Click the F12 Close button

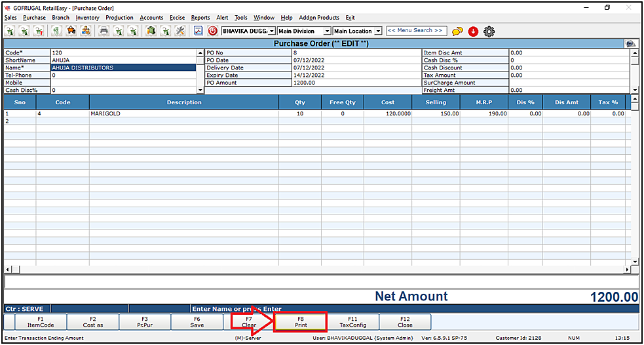(x=405, y=321)
